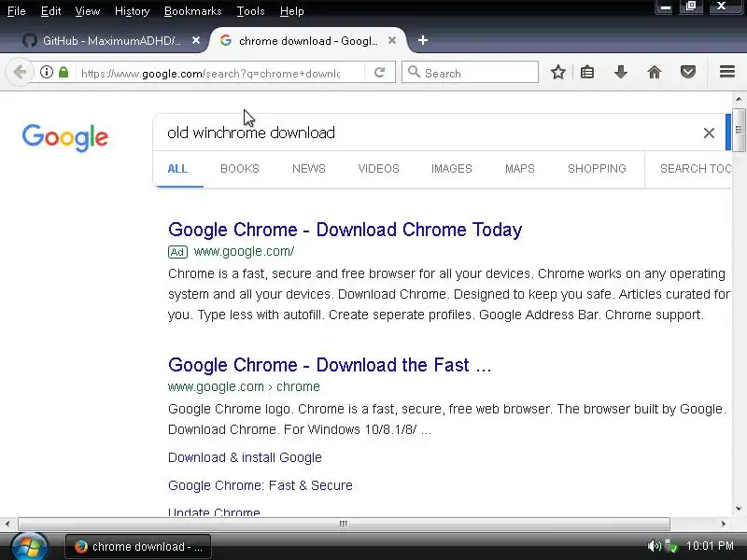747x560 pixels.
Task: Open a new tab with plus button
Action: click(423, 40)
